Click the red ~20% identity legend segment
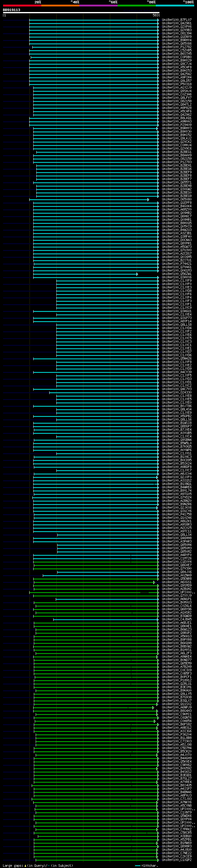The width and height of the screenshot is (197, 868). (x=22, y=6)
